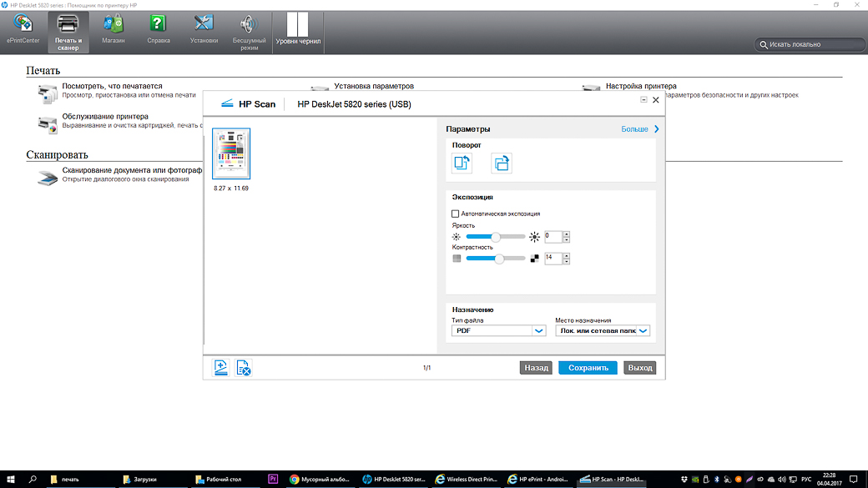Click the HP Scan logo icon
868x488 pixels.
(227, 104)
